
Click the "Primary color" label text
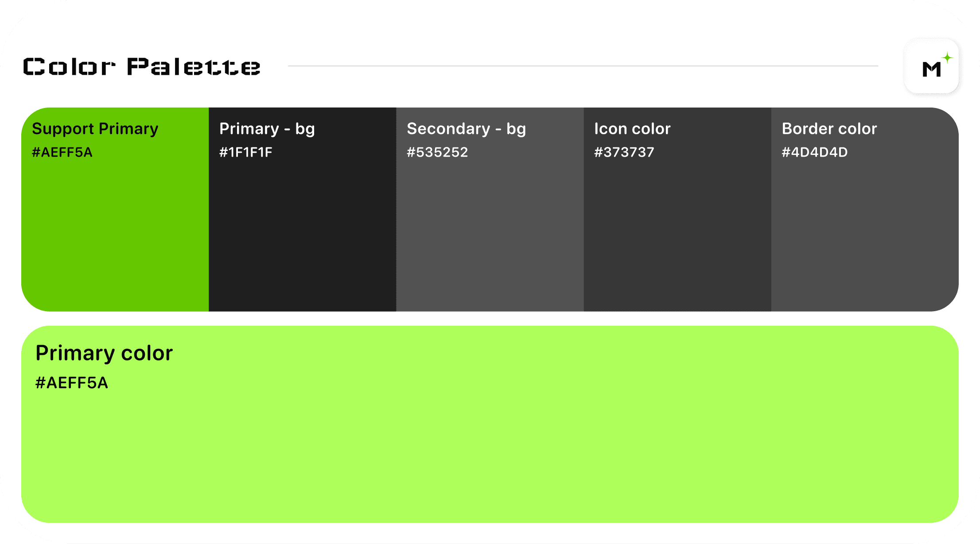(x=104, y=353)
